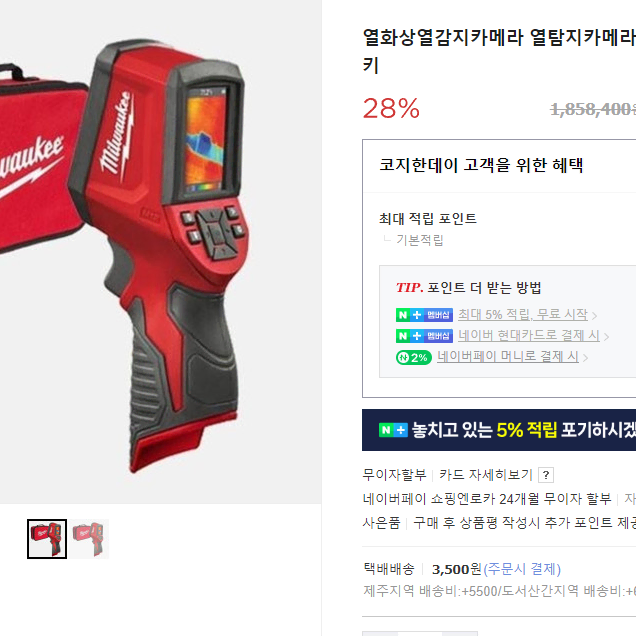Click the N+ icon in the dark banner
This screenshot has height=636, width=636.
click(393, 430)
